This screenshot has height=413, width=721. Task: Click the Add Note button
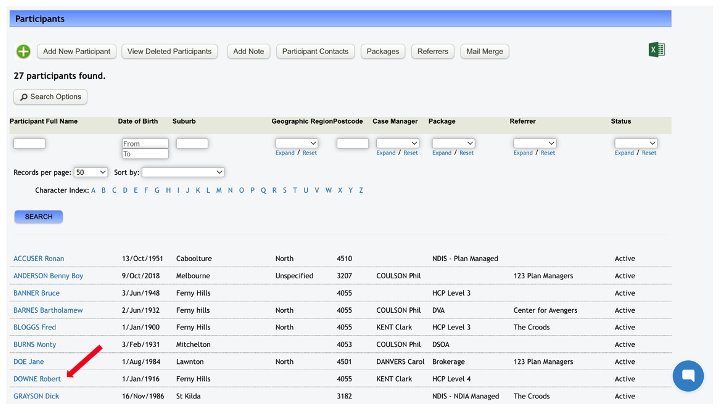coord(247,51)
